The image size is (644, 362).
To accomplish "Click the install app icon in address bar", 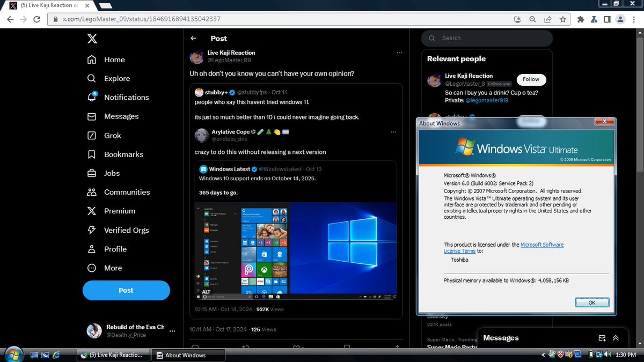I will pos(517,19).
